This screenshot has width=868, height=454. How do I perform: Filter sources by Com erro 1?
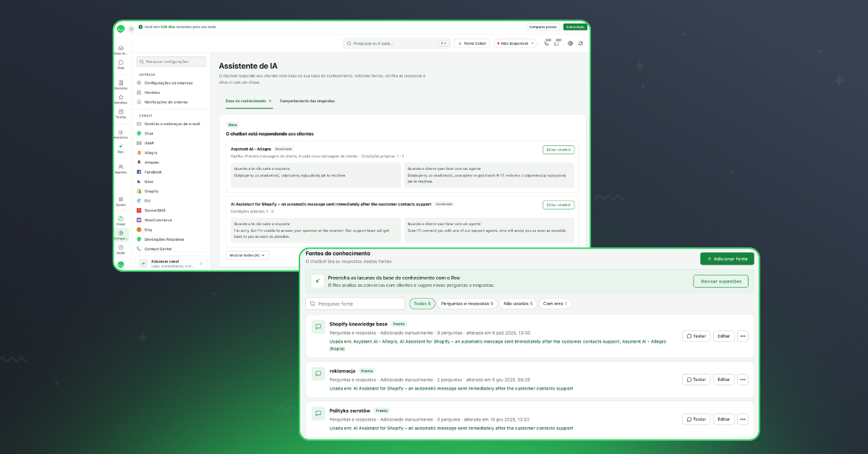[x=556, y=304]
